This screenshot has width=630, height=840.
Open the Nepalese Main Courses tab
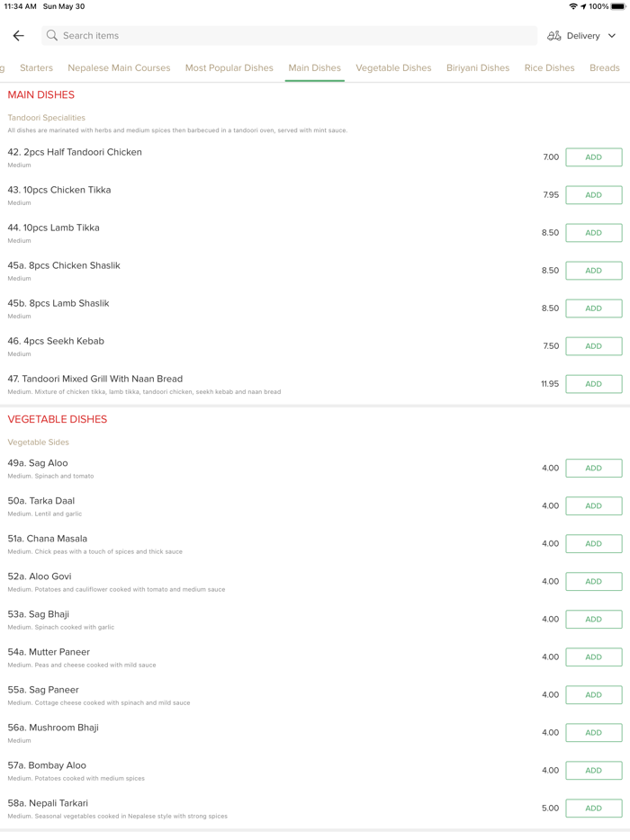pos(119,68)
